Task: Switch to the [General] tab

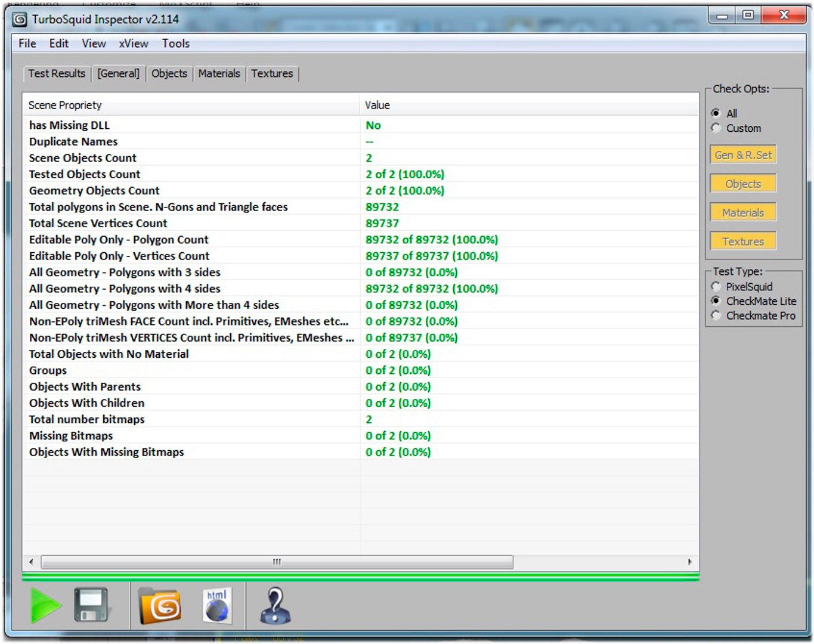Action: point(118,73)
